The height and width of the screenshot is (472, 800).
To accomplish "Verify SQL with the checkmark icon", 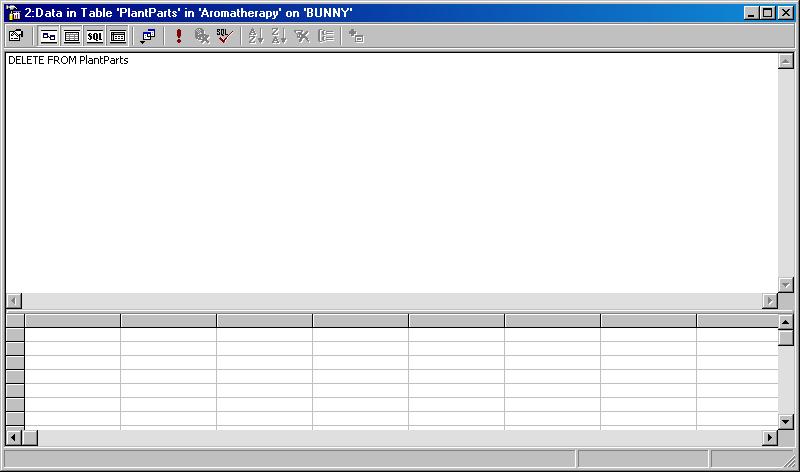I will tap(225, 36).
